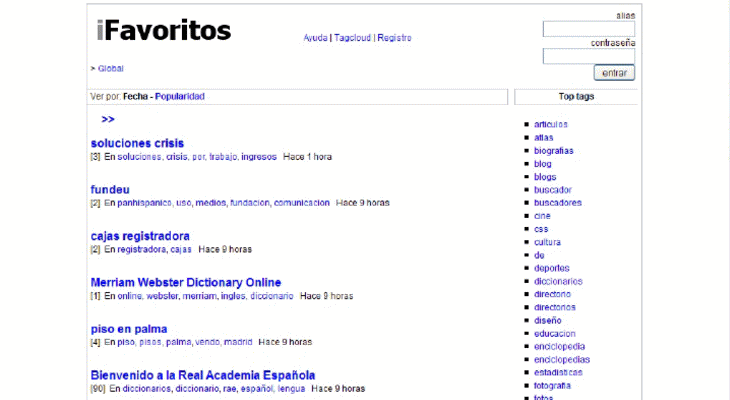Open the blogs top tag

545,177
